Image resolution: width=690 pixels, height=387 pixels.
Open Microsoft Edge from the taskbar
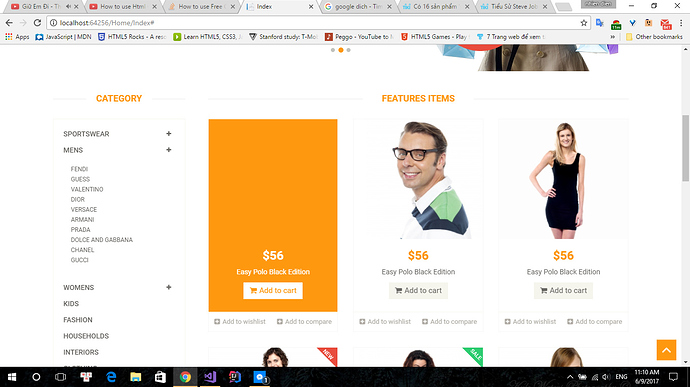(111, 377)
